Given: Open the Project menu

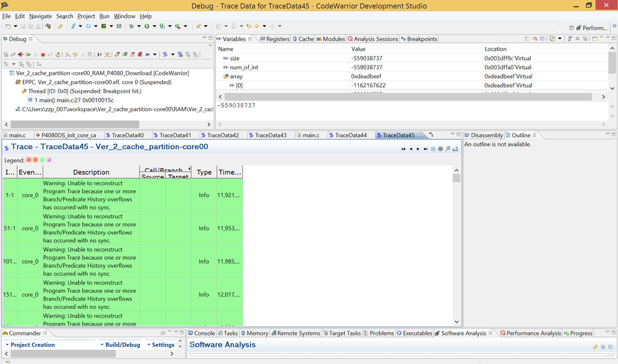Looking at the screenshot, I should (86, 16).
